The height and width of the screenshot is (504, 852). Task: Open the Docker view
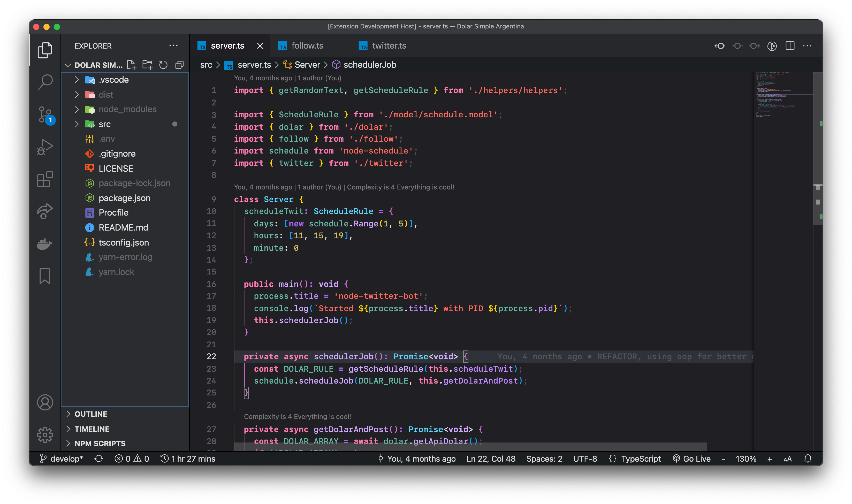tap(45, 243)
